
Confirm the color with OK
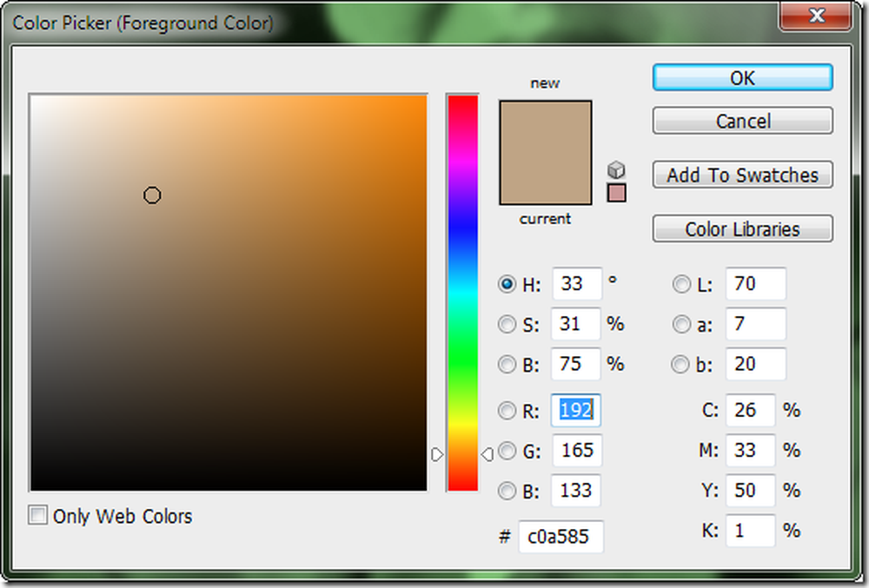(743, 77)
